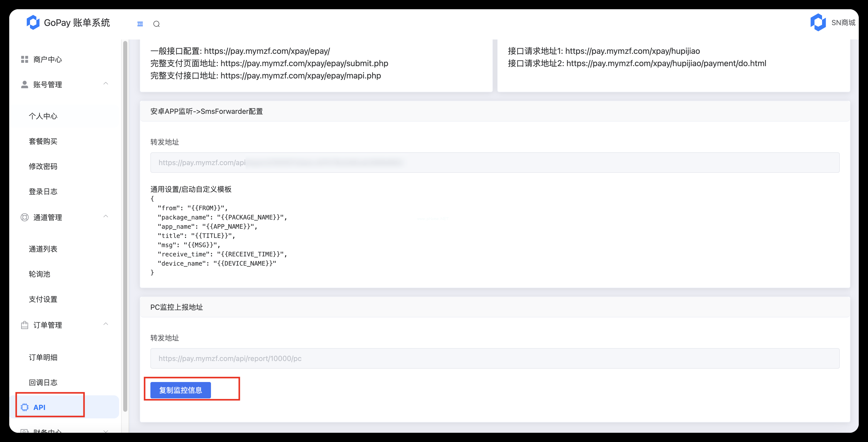Click the 接口请求地址2 do.html line
The image size is (868, 442).
click(x=637, y=63)
